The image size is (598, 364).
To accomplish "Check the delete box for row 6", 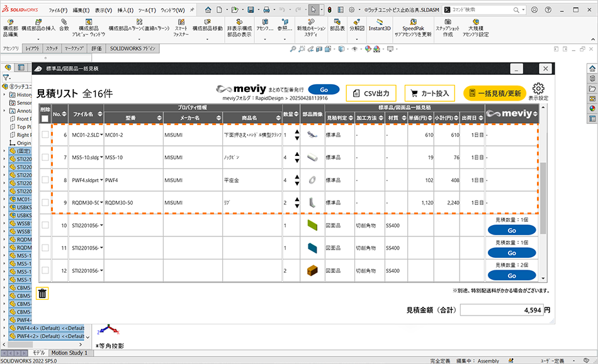I will (45, 135).
